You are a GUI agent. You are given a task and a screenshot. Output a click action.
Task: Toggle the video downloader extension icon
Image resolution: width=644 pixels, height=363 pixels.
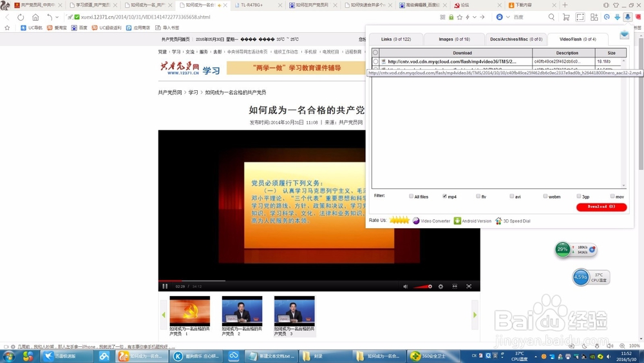tap(627, 17)
